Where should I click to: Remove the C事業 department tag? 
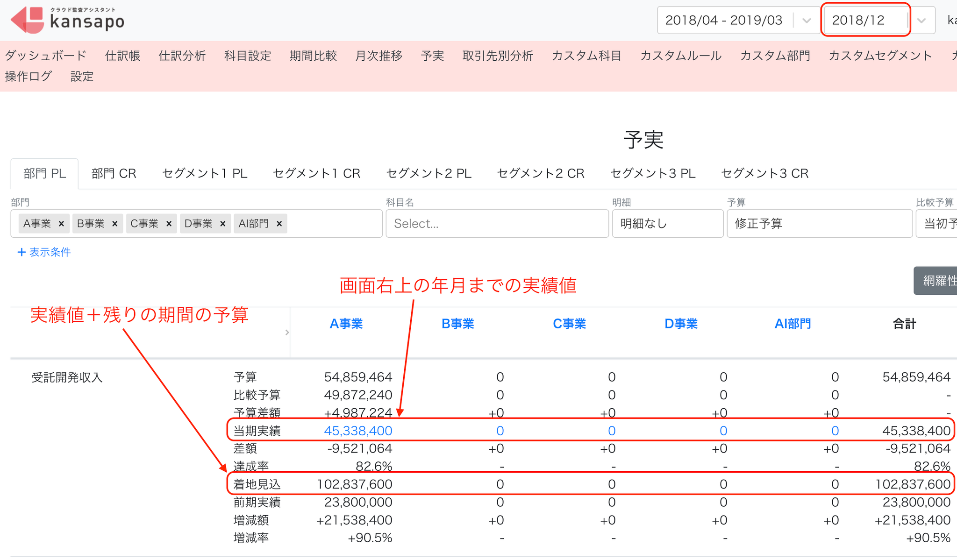(169, 224)
